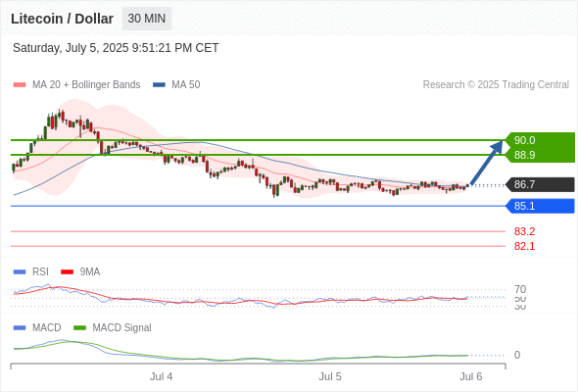
Task: Click the 30 MIN timeframe badge
Action: tap(147, 19)
